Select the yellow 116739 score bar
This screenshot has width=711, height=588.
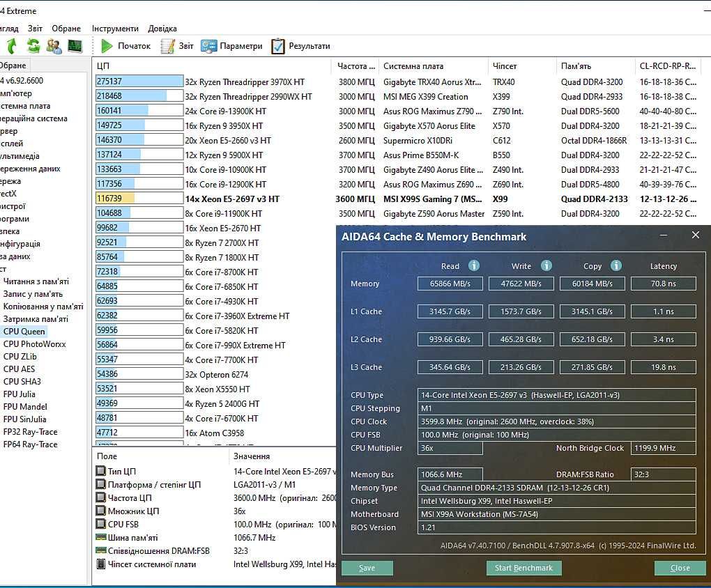point(139,198)
